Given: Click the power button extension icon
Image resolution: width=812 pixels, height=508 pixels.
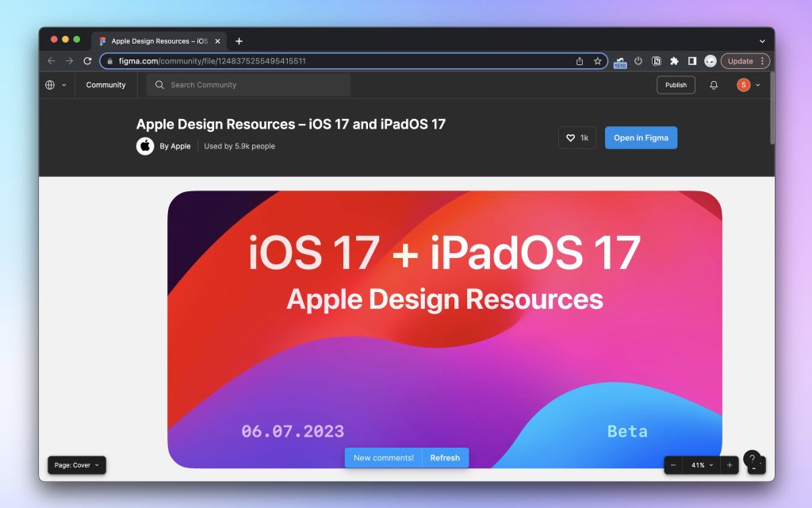Looking at the screenshot, I should pos(638,61).
